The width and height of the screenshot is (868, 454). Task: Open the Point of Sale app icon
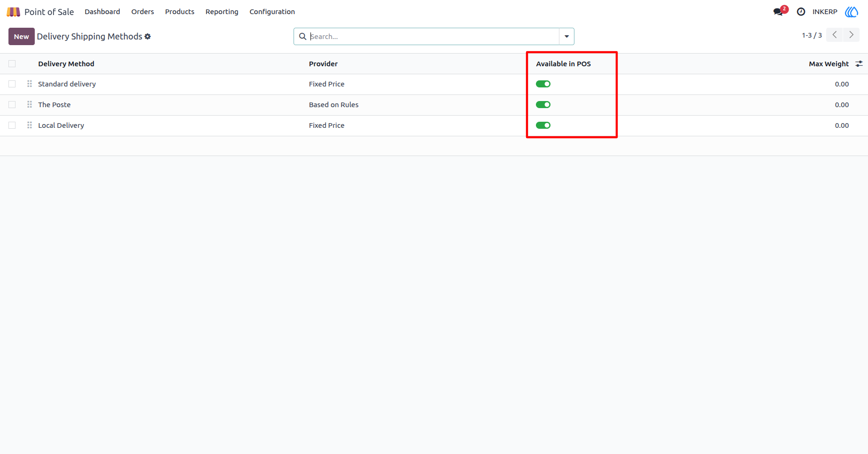pyautogui.click(x=13, y=12)
